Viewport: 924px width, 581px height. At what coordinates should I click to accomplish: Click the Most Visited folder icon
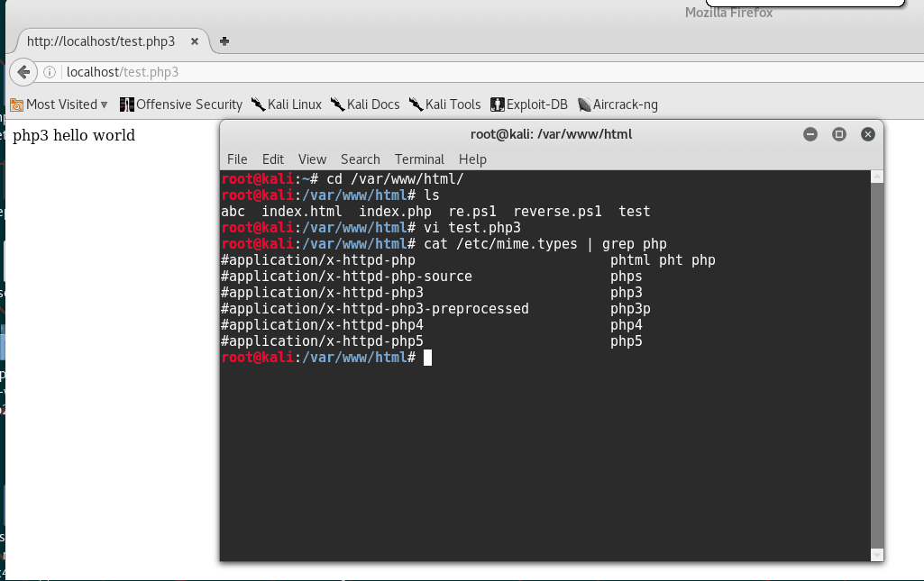click(16, 104)
